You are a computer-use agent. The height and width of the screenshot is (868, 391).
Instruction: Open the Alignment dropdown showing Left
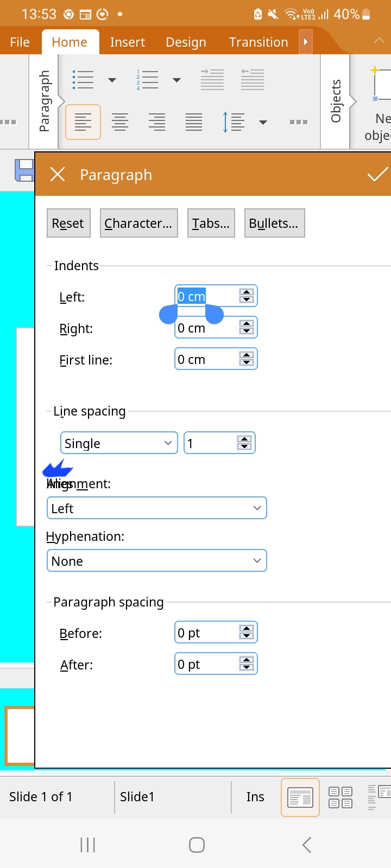pos(157,508)
